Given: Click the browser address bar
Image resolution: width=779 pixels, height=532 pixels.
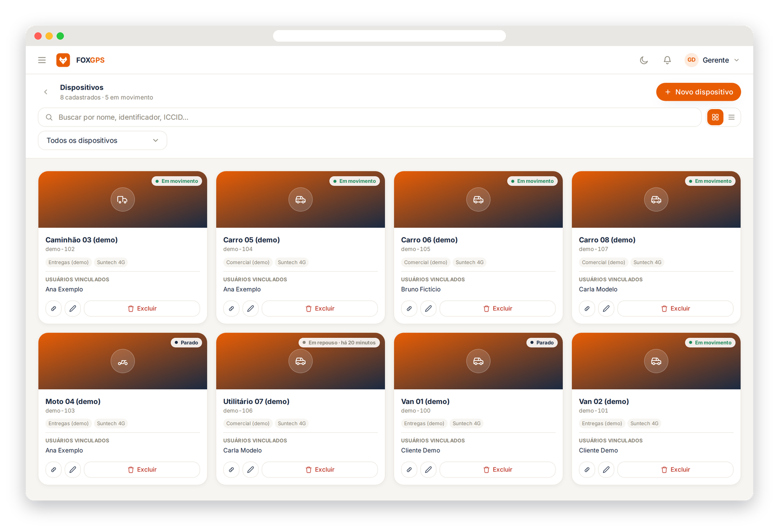Looking at the screenshot, I should click(389, 36).
